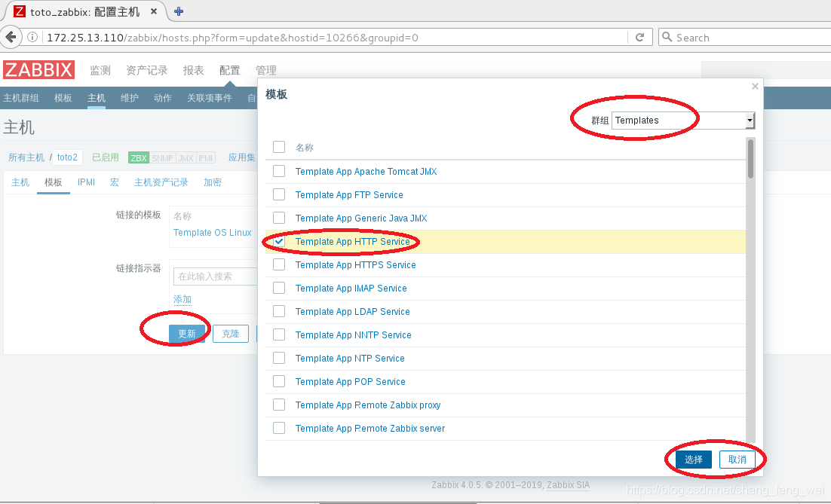The height and width of the screenshot is (504, 831).
Task: Click the 更新 button
Action: coord(187,334)
